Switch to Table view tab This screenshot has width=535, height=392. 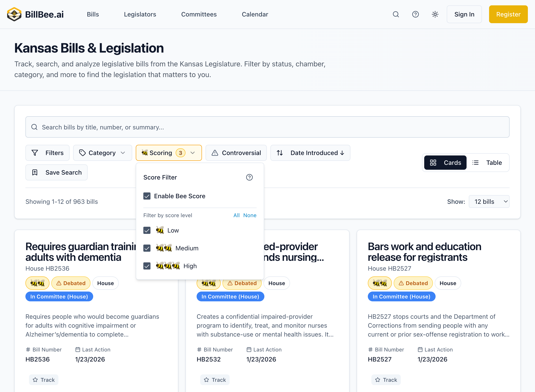point(487,163)
